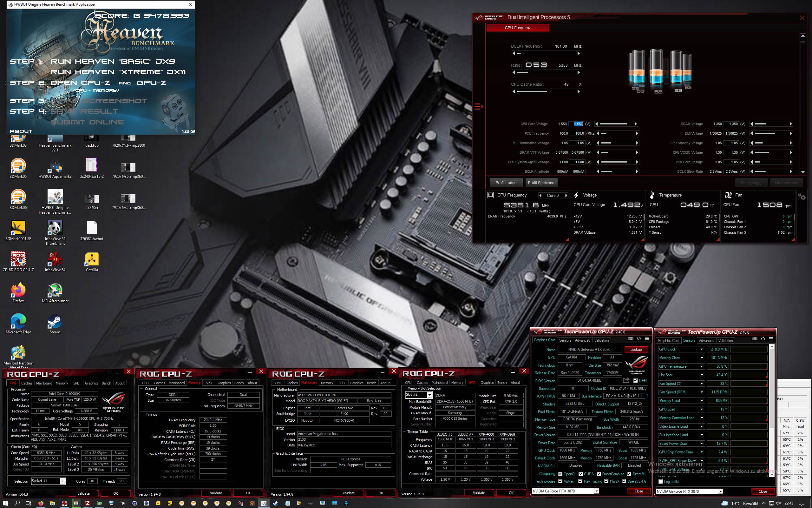Select the Advanced tab in the Graphics Card GPU-Z window
Viewport: 812px width, 508px height.
point(582,340)
